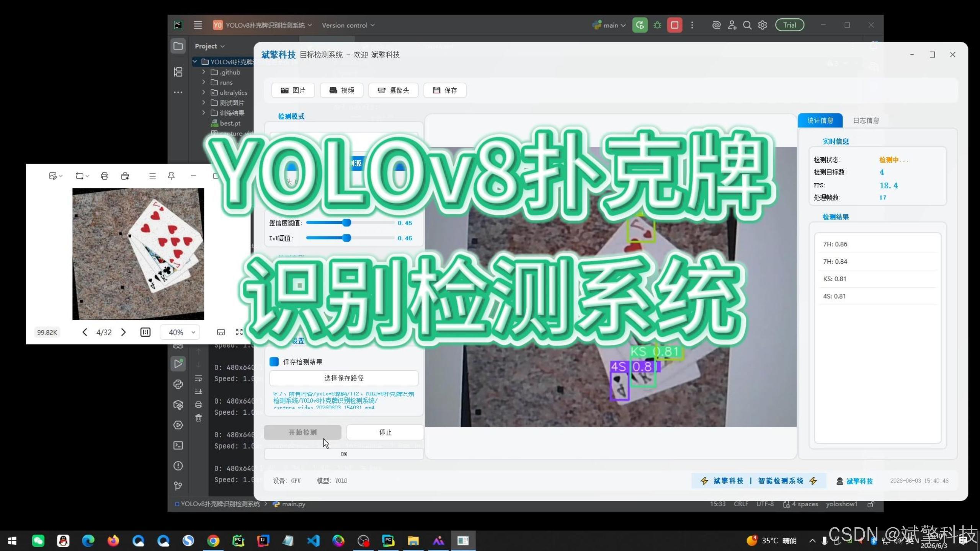Viewport: 980px width, 551px height.
Task: Open the image viewer menu list icon
Action: [152, 176]
